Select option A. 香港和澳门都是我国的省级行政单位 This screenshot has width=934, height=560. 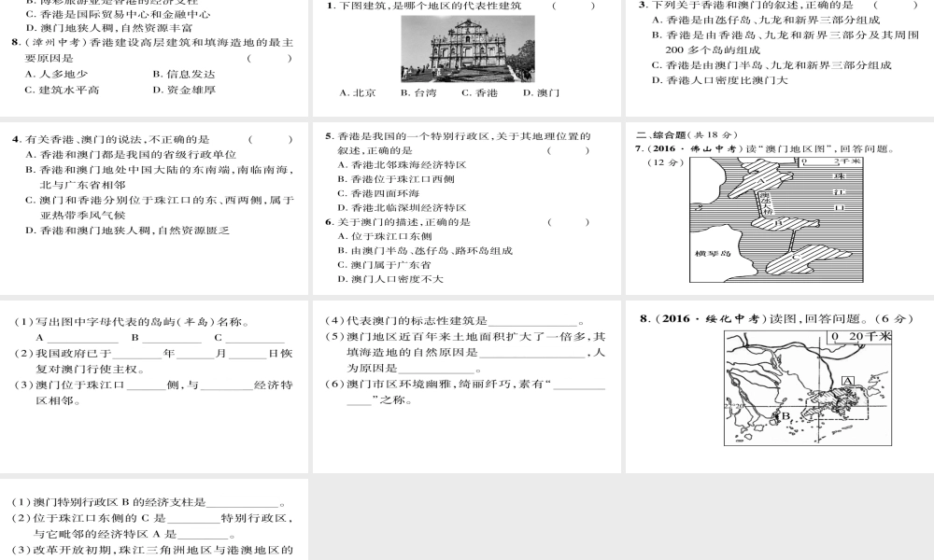point(131,155)
